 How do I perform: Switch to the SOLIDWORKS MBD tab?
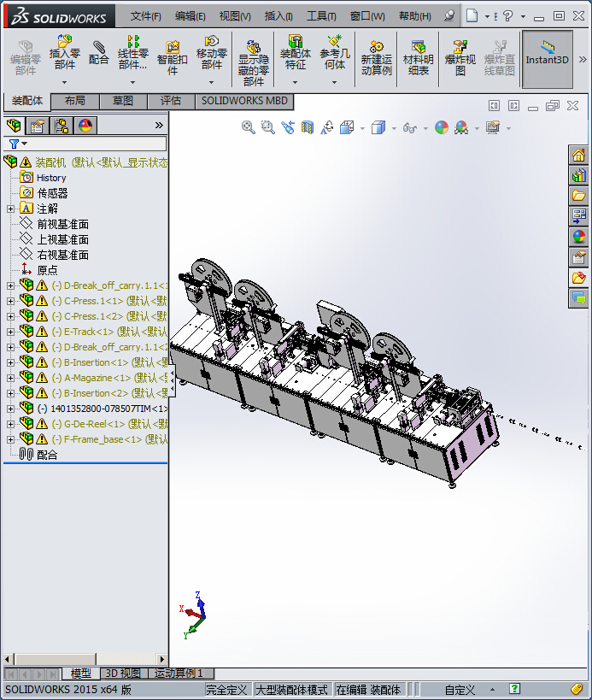[244, 101]
